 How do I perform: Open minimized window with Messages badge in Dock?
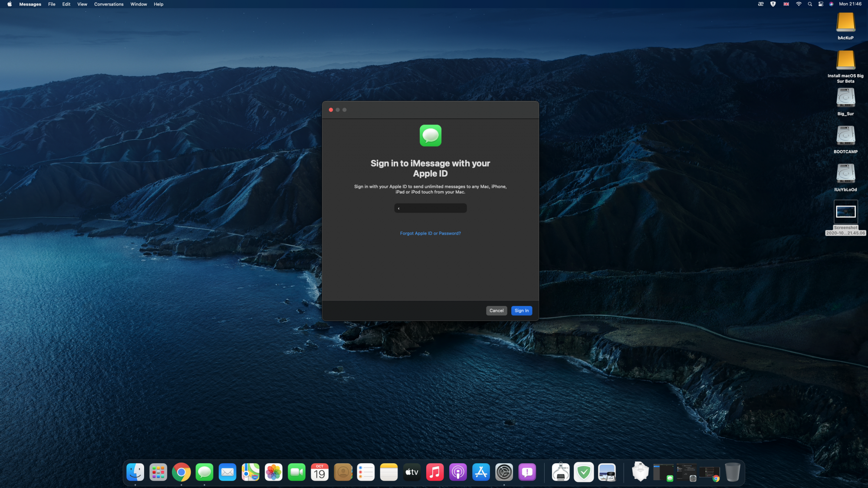point(663,472)
